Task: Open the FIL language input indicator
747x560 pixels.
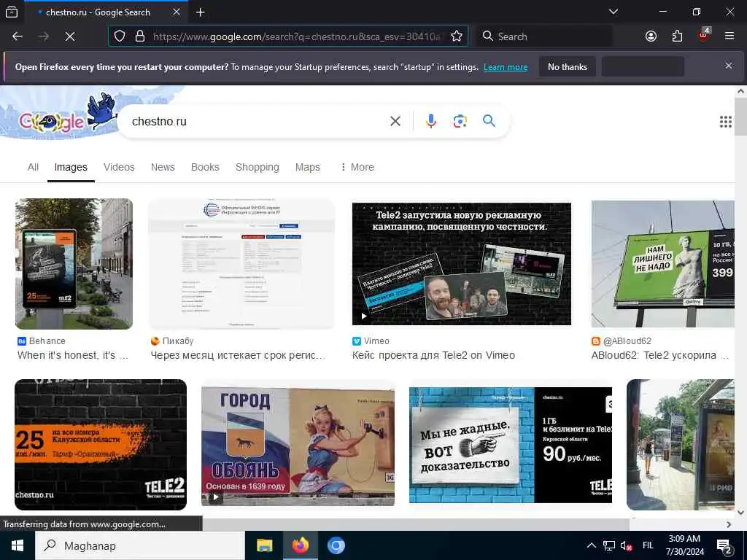Action: (648, 545)
